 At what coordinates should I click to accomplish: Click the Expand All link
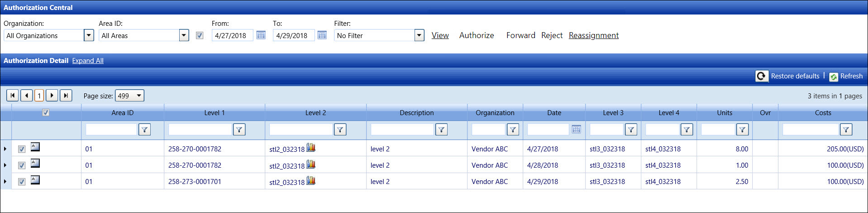pos(88,61)
